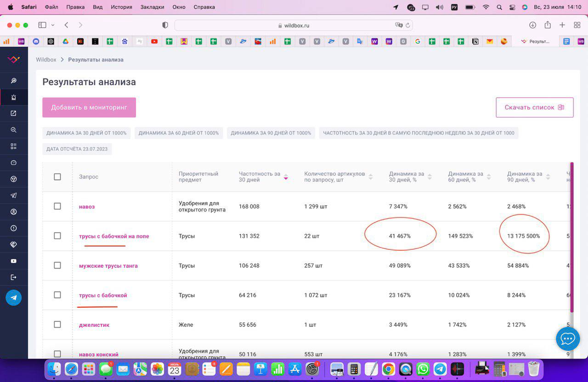
Task: Click the Динамика за 30 дней от 1000% filter tag
Action: (x=86, y=133)
